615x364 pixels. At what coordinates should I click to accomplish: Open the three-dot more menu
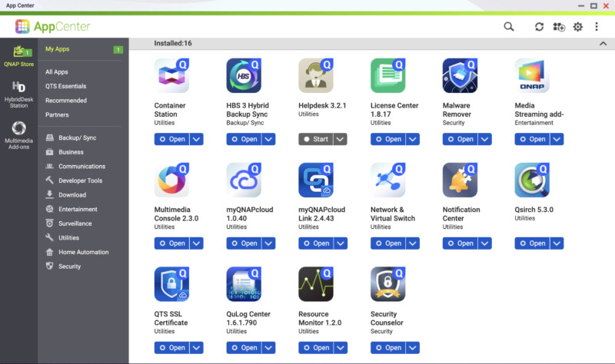coord(597,27)
